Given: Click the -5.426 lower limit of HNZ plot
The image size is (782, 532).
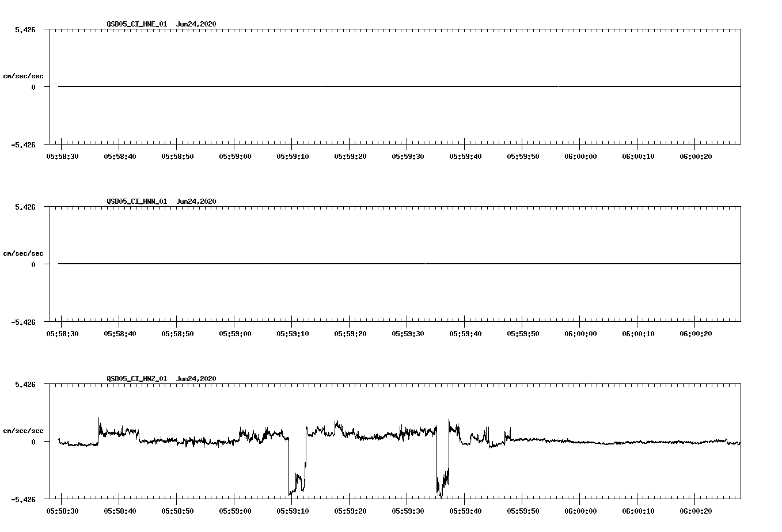Looking at the screenshot, I should (x=23, y=499).
